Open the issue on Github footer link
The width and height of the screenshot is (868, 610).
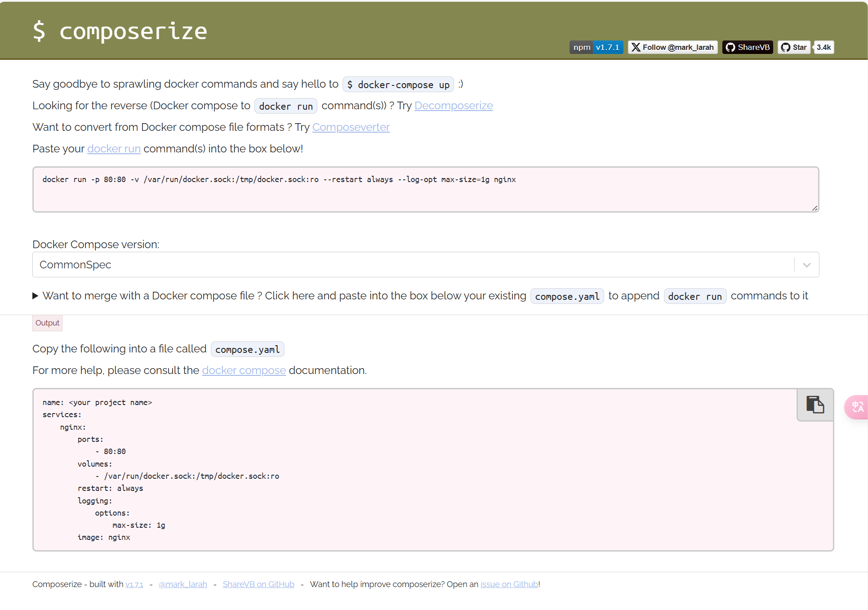[509, 584]
